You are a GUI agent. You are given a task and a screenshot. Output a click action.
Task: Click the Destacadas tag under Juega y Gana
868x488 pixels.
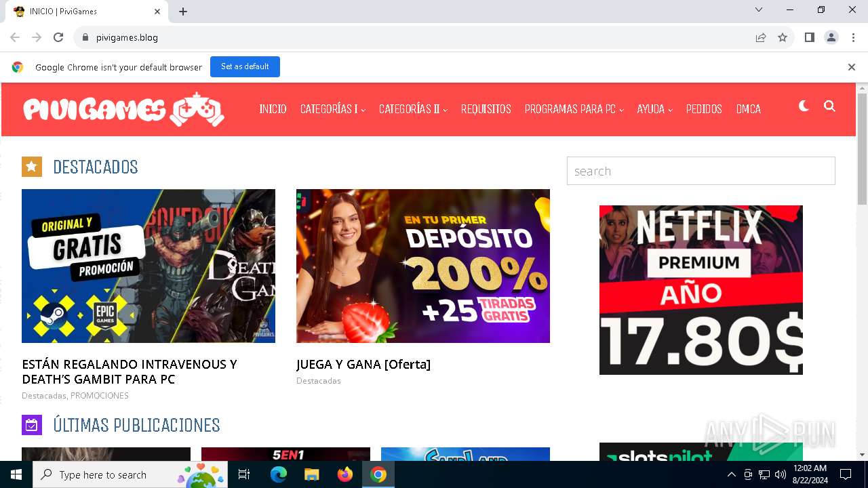tap(319, 380)
